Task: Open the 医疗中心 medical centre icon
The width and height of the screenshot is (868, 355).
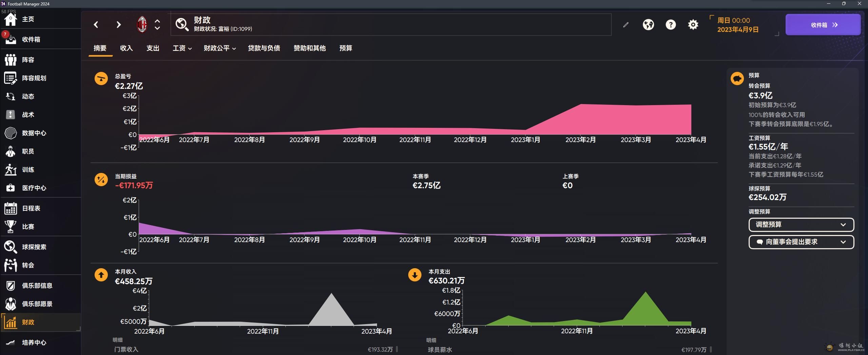Action: coord(11,188)
